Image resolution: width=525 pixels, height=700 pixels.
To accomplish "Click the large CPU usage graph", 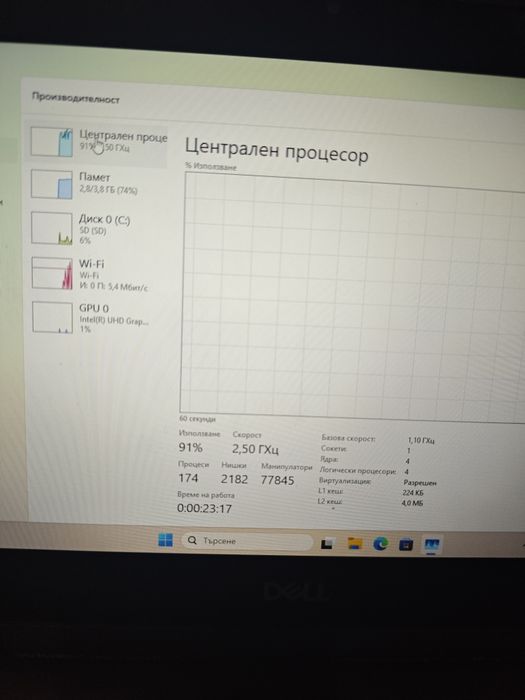I will (x=353, y=296).
